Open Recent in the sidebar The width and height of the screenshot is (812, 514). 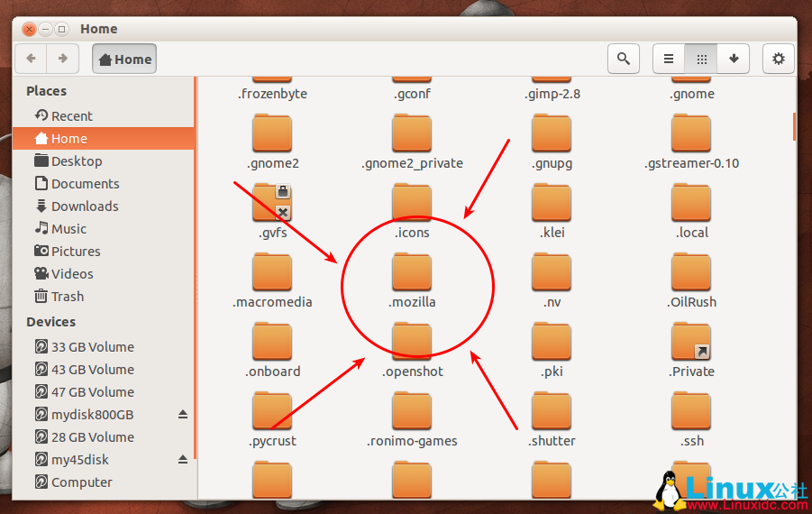(71, 116)
